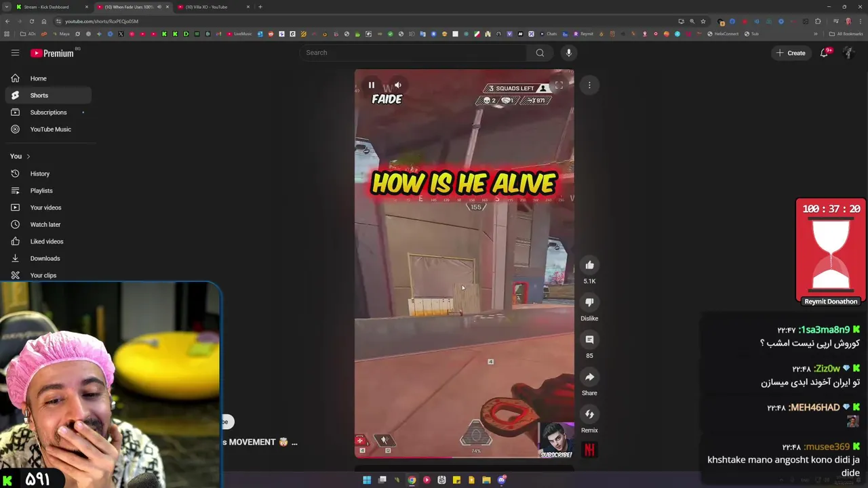The height and width of the screenshot is (488, 868).
Task: Open the LiveMusic bookmark
Action: tap(240, 34)
